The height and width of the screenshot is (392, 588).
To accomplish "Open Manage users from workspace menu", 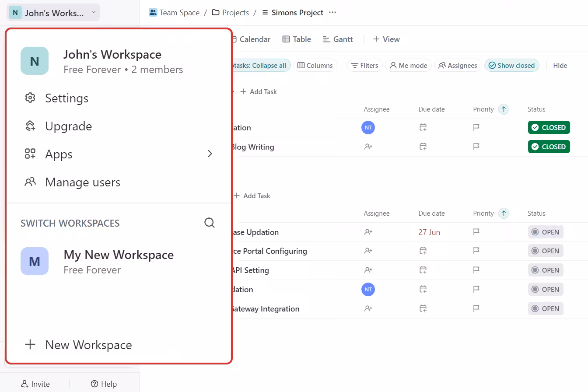I will coord(82,182).
